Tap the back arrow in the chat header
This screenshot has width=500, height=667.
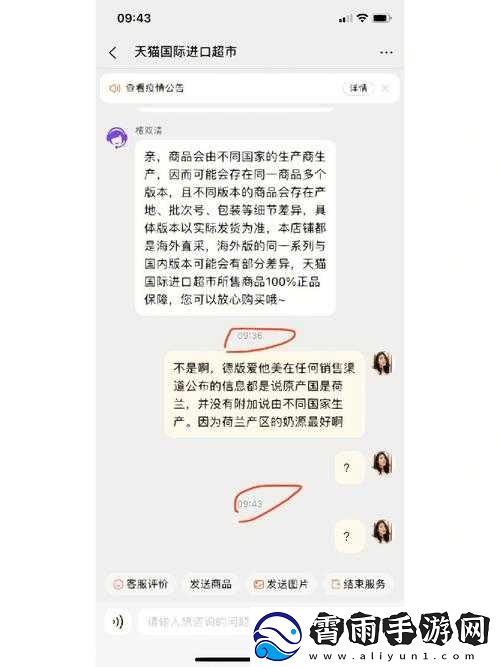(x=112, y=53)
